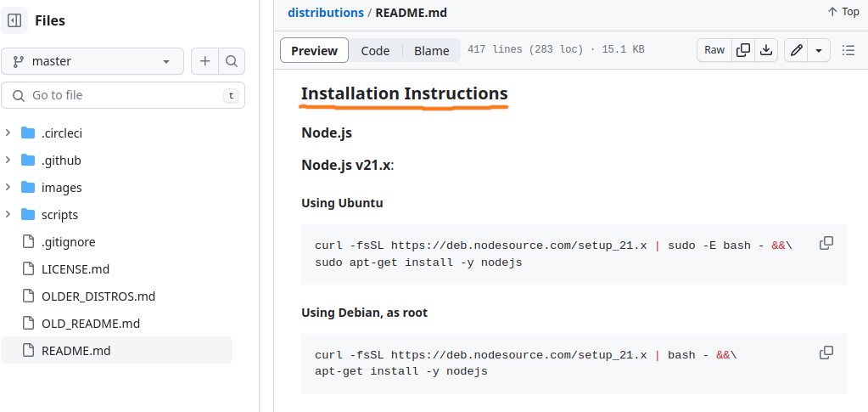Open OLD_README.md file
Viewport: 868px width, 412px height.
pyautogui.click(x=91, y=324)
